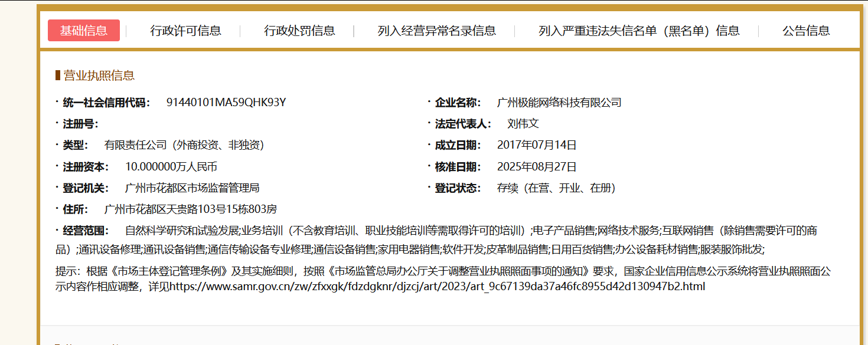Click capital value 10.000000万人民币
868x345 pixels.
point(171,167)
